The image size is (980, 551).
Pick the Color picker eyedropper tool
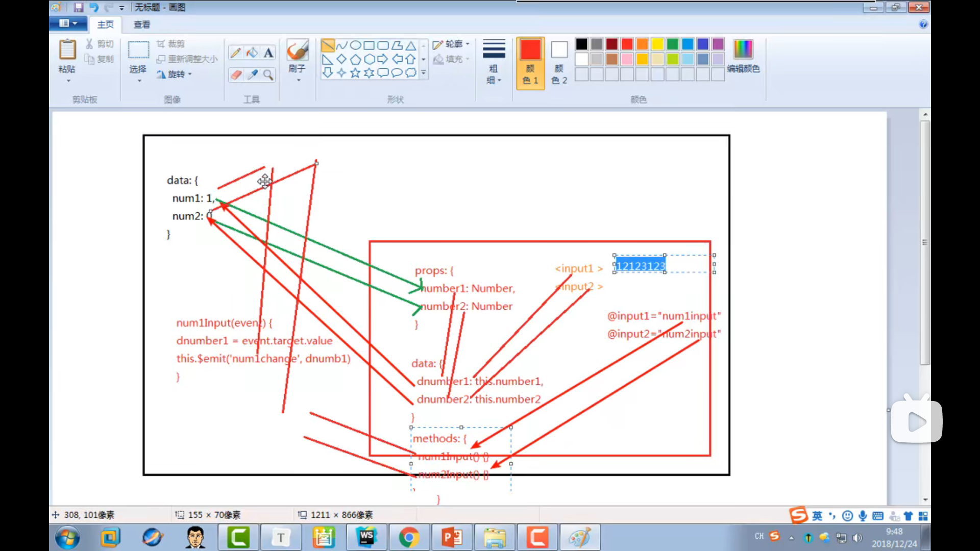tap(252, 75)
